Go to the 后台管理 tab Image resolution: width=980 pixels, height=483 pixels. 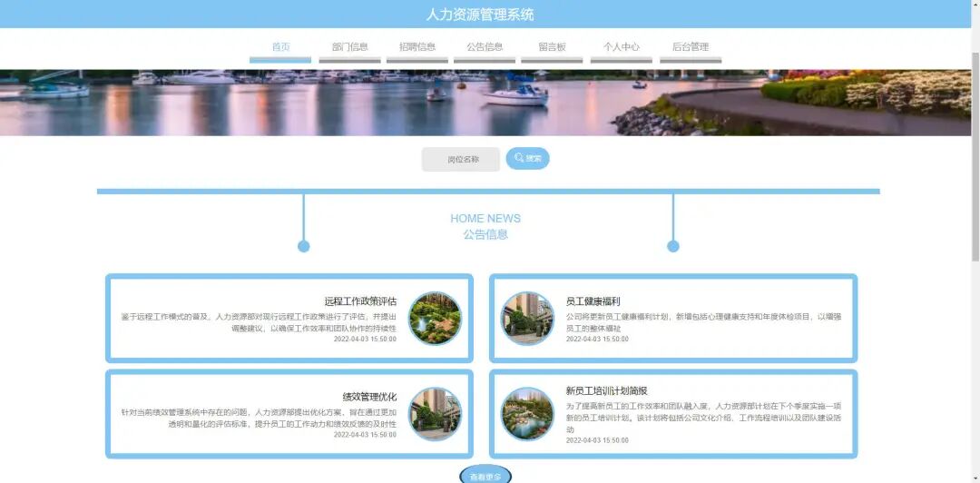click(x=691, y=47)
